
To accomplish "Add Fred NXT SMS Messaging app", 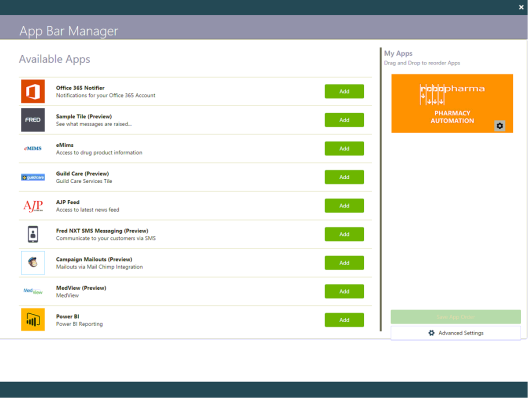I will click(344, 234).
